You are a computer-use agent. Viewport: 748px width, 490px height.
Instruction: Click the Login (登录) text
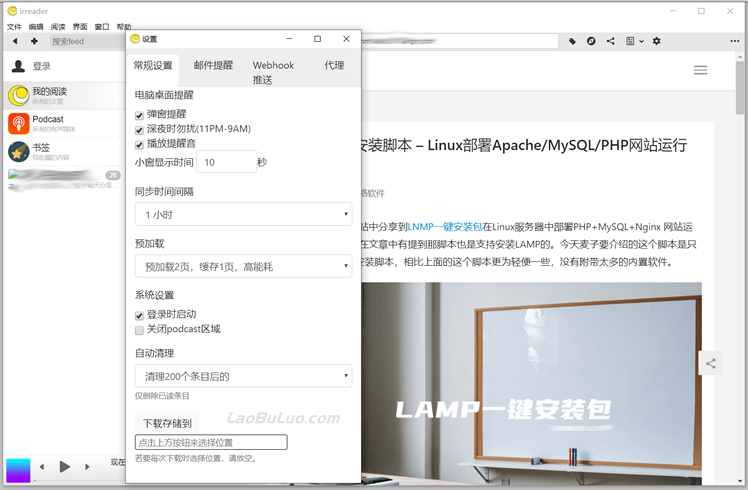[x=42, y=66]
